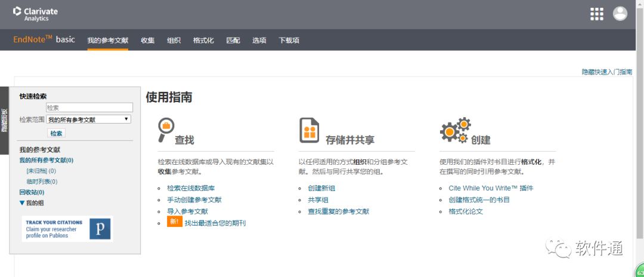Open the 检索范围 dropdown
Viewport: 644px width, 277px height.
(89, 119)
